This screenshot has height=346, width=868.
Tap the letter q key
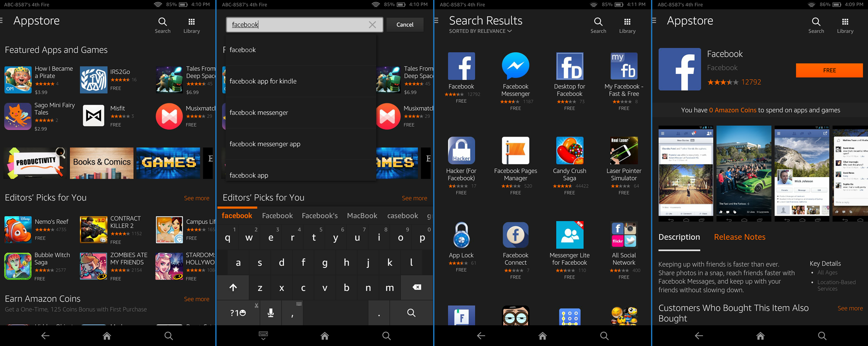[x=228, y=237]
